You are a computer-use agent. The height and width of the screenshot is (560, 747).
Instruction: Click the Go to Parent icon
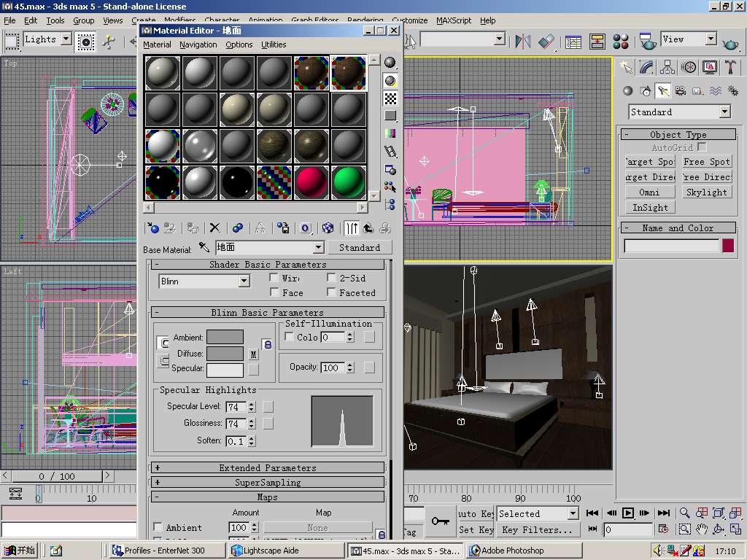[x=368, y=228]
